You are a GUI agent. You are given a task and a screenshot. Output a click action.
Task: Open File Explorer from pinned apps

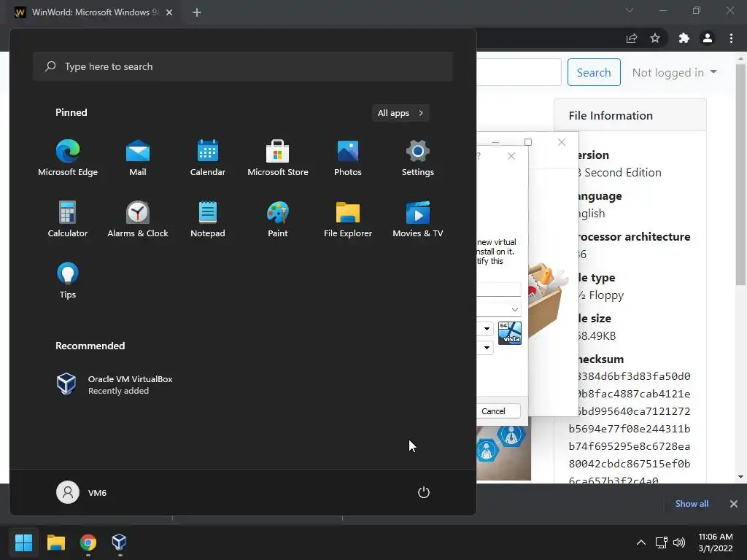point(348,219)
